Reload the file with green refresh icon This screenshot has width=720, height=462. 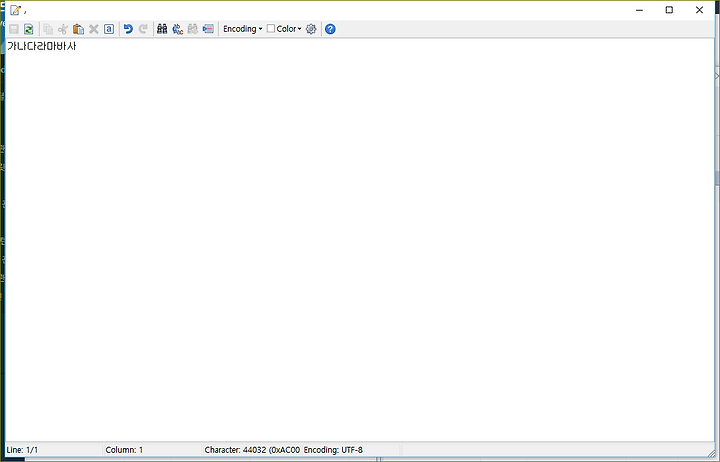28,29
